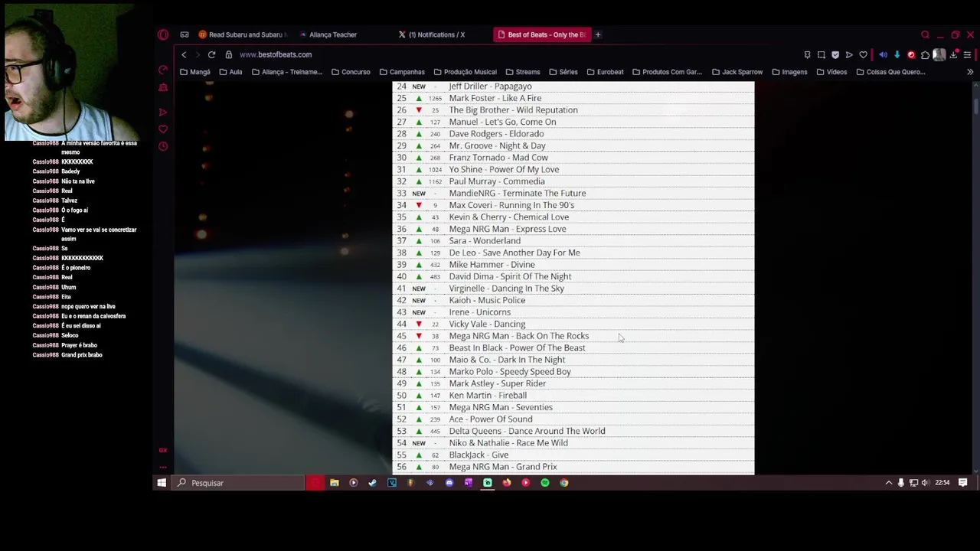
Task: Click "Virginelle - Dancing In The Sky" row
Action: click(573, 289)
